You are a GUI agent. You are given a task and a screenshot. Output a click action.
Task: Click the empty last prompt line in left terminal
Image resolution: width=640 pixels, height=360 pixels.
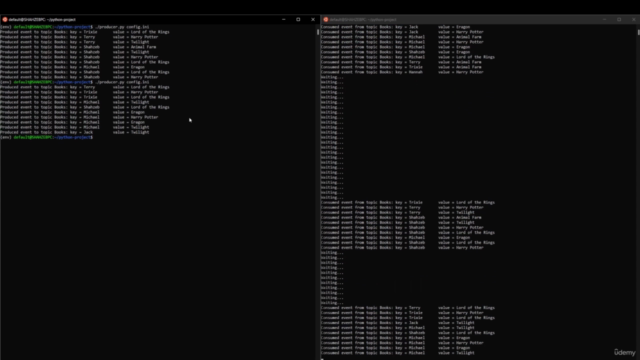47,138
